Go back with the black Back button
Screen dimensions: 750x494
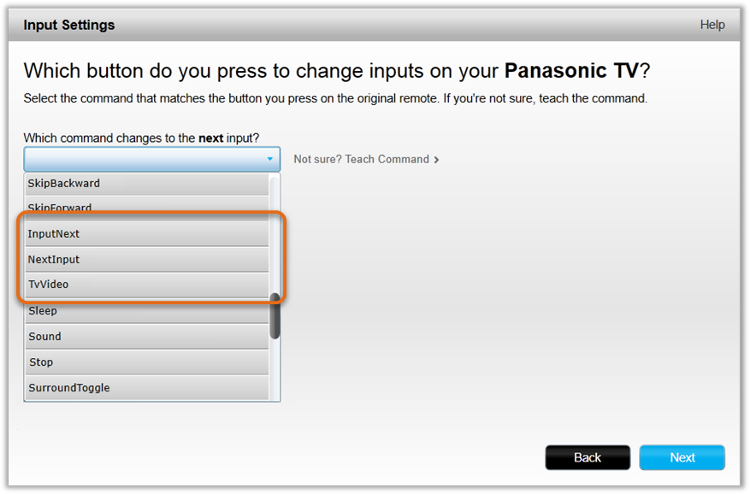[587, 458]
